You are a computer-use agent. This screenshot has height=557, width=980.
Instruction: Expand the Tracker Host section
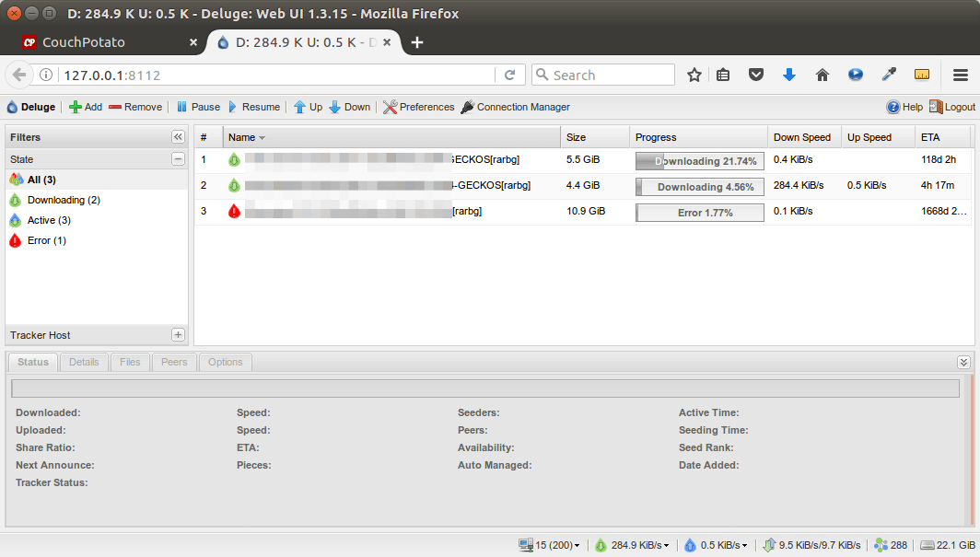[x=178, y=335]
